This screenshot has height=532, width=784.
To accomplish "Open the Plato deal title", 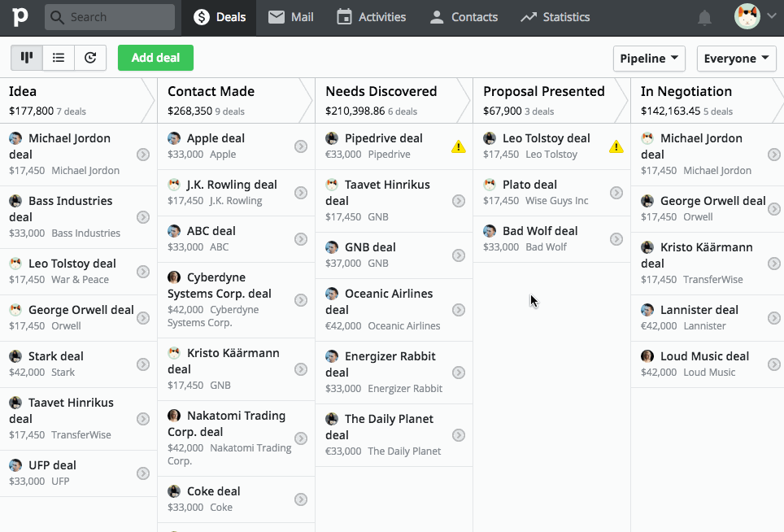I will (529, 185).
